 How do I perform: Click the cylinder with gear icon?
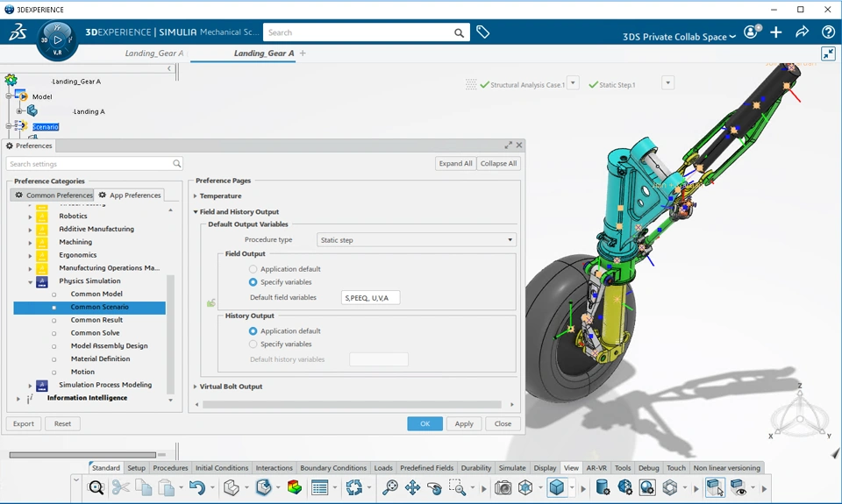(x=603, y=487)
